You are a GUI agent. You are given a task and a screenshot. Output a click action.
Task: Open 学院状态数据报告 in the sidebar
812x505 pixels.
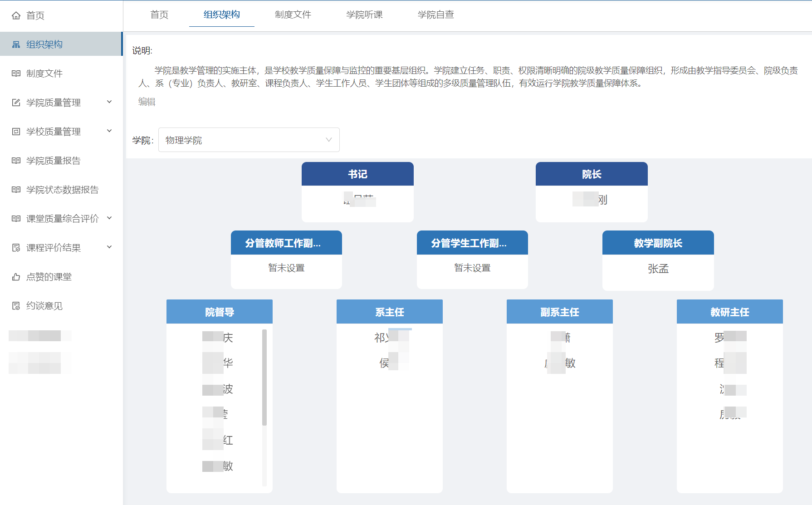click(x=62, y=190)
